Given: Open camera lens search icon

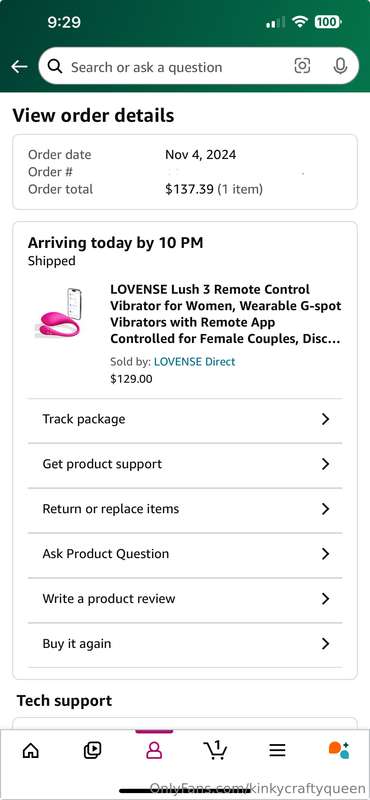Looking at the screenshot, I should (x=302, y=66).
